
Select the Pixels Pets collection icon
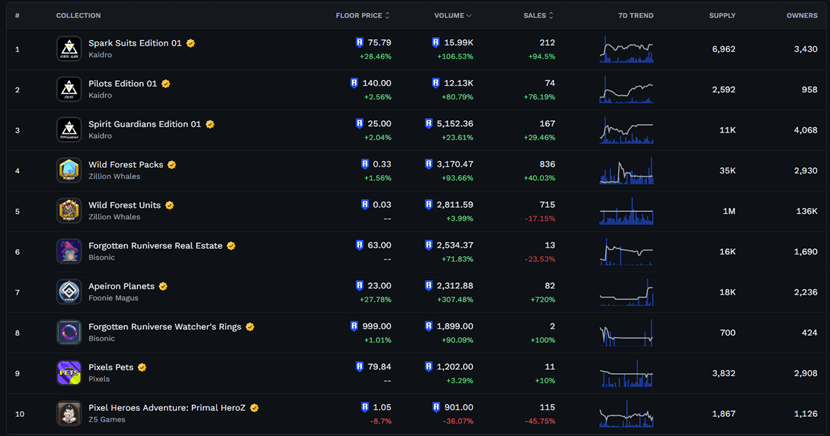tap(69, 373)
